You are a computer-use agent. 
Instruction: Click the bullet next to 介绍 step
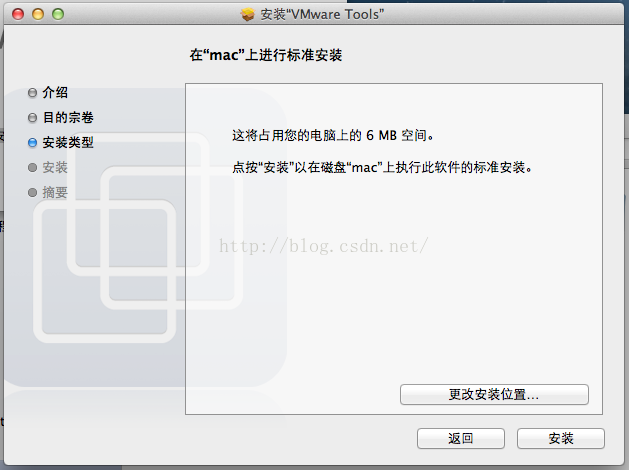pyautogui.click(x=32, y=93)
